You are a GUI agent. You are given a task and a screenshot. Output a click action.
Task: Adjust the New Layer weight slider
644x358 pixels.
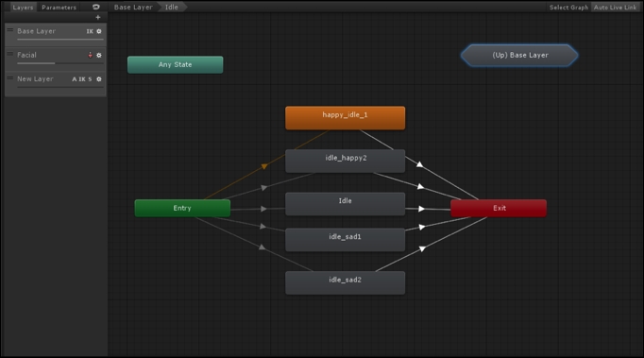60,87
